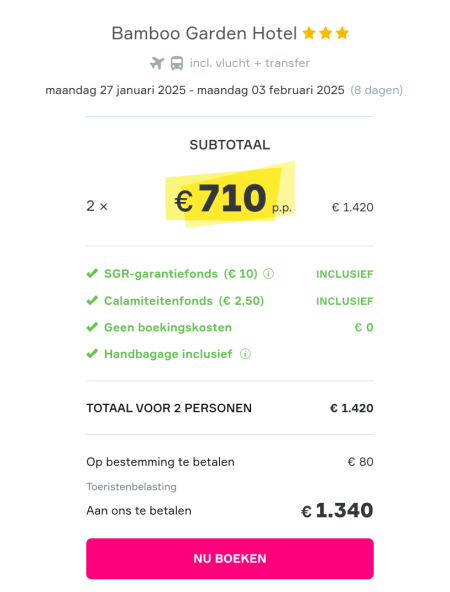This screenshot has width=450, height=592.
Task: Click the Calamiteitenfonds green checkmark
Action: point(92,301)
